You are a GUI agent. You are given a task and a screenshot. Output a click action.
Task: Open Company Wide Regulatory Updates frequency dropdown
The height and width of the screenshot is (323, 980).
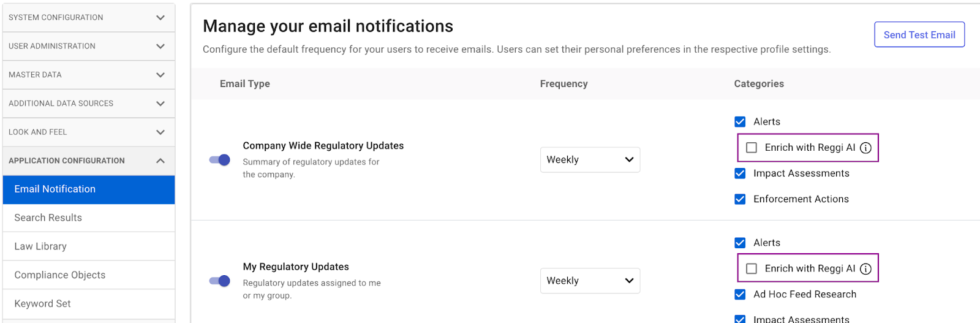(589, 160)
